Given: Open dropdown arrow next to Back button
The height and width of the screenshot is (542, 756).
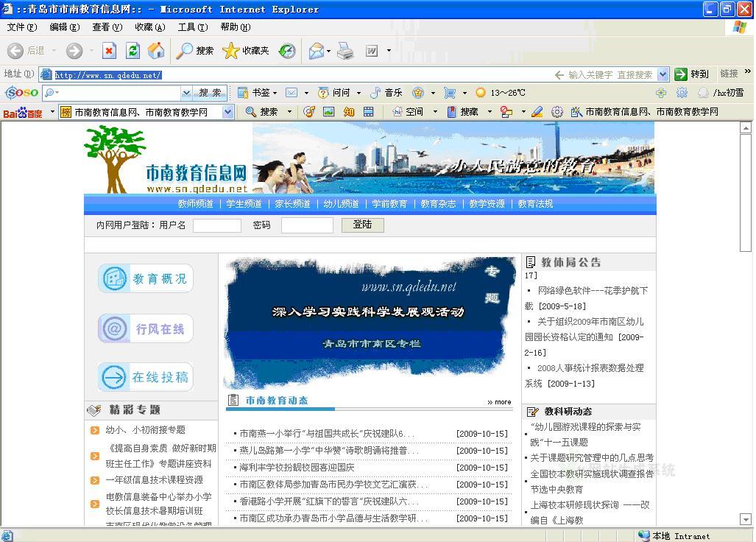Looking at the screenshot, I should (x=54, y=51).
